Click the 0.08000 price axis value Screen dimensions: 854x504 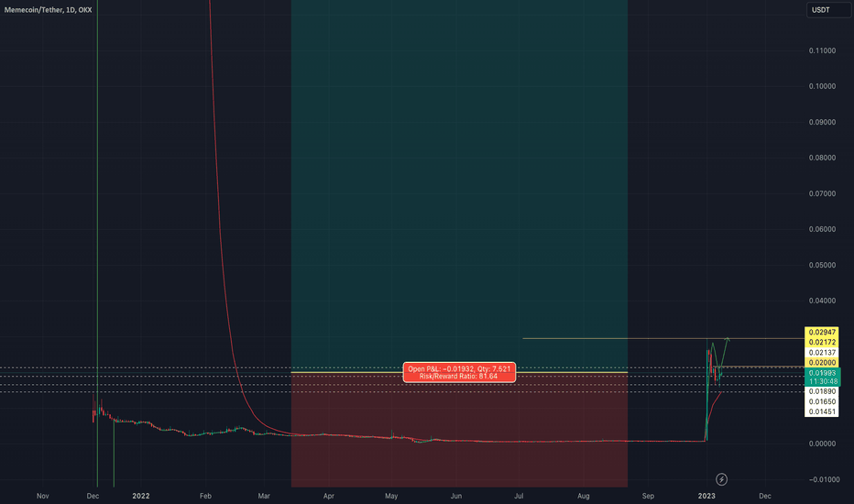[822, 158]
